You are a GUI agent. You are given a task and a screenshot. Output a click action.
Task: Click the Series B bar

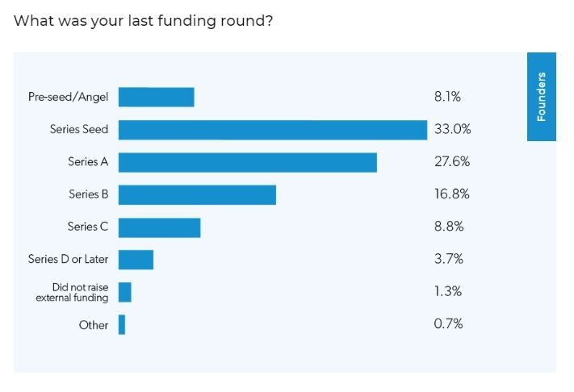pos(197,195)
